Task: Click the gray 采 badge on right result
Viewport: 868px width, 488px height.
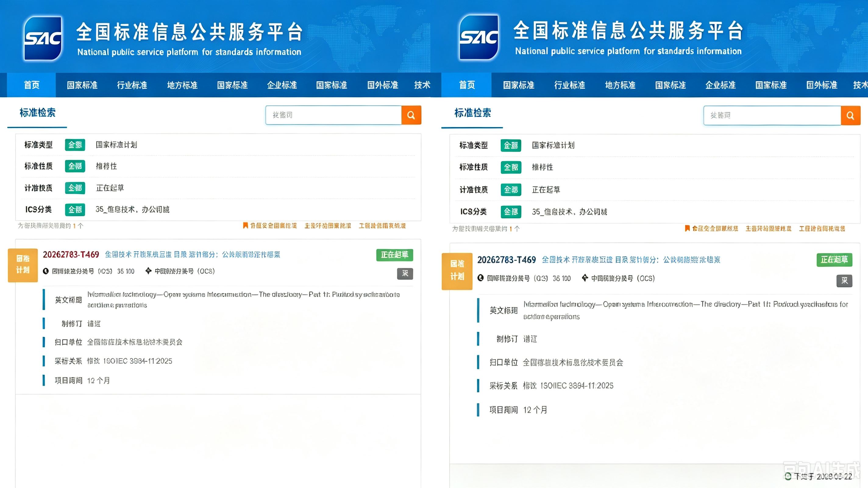Action: click(845, 281)
